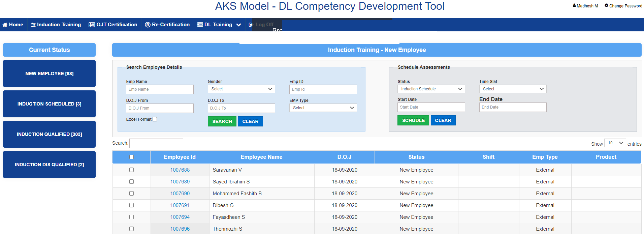Click the Madhesh M user icon
Viewport: 644px width, 234px height.
pyautogui.click(x=574, y=5)
